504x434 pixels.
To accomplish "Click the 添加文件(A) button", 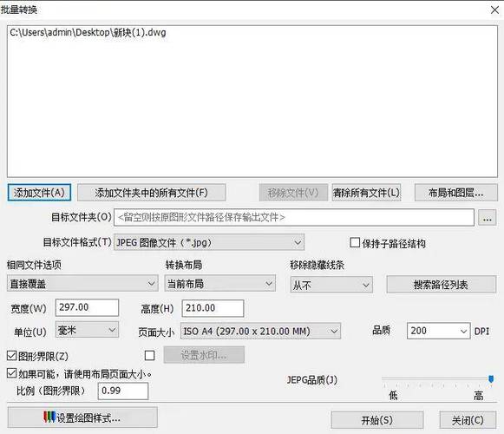I will [39, 193].
